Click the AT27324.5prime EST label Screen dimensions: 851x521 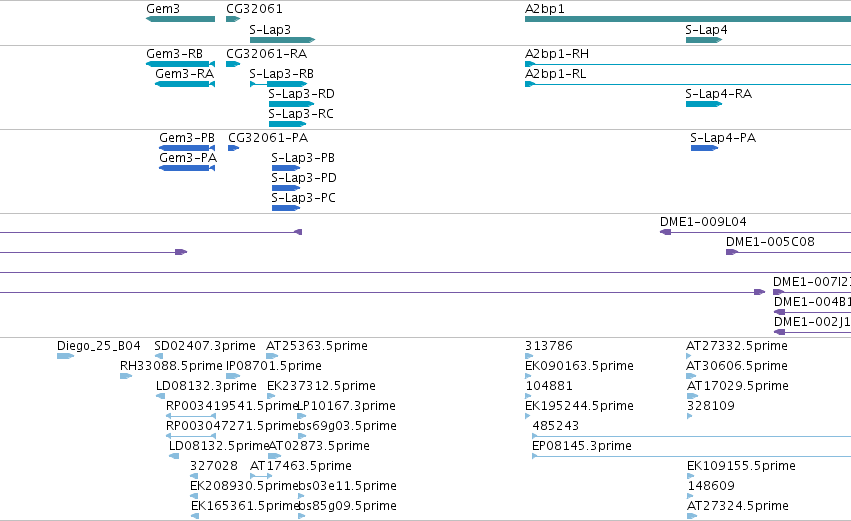(x=738, y=506)
